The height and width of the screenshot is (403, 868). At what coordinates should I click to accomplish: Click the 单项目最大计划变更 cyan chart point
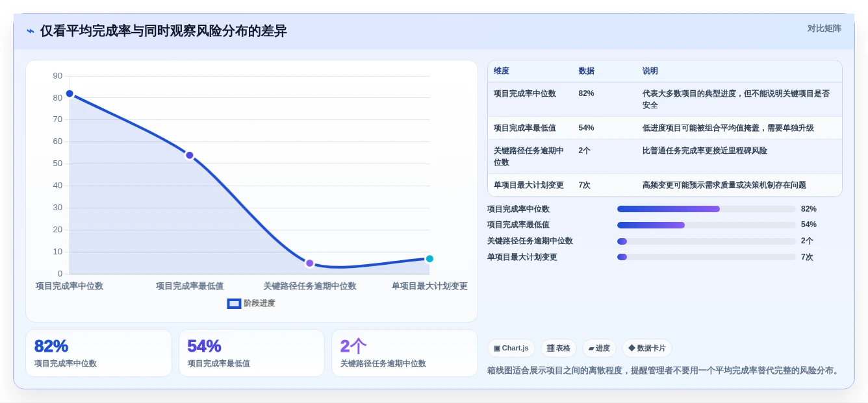(429, 258)
